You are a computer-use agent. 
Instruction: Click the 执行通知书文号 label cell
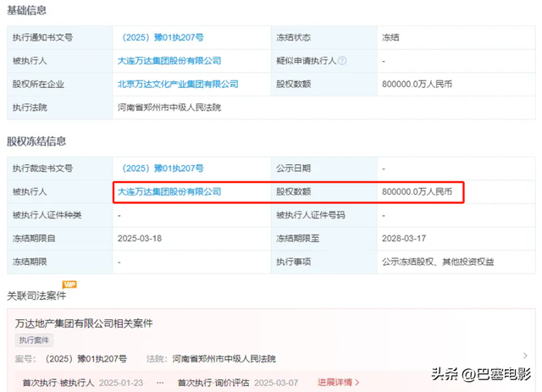click(60, 37)
